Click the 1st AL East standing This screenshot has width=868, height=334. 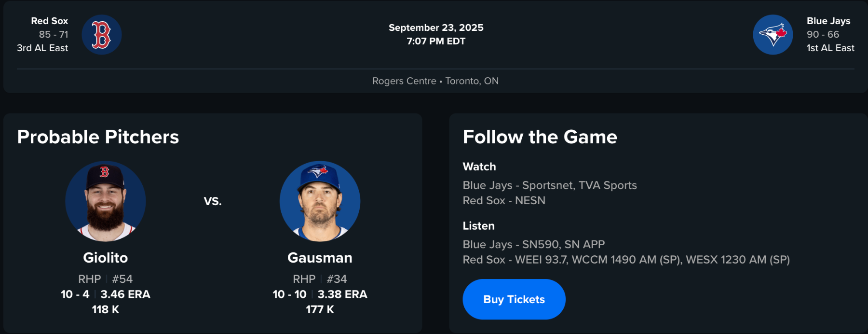point(830,48)
